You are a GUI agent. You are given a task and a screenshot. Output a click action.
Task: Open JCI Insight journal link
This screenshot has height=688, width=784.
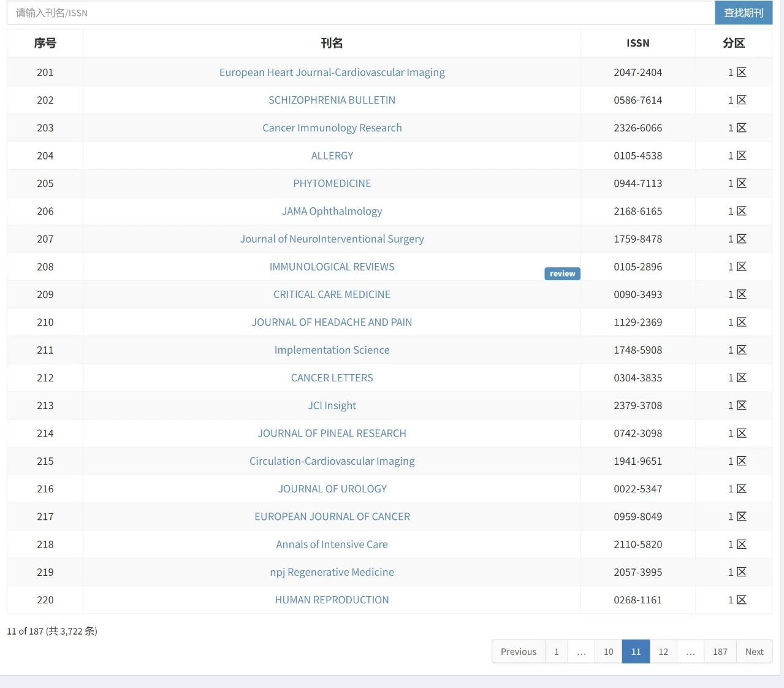pos(332,405)
